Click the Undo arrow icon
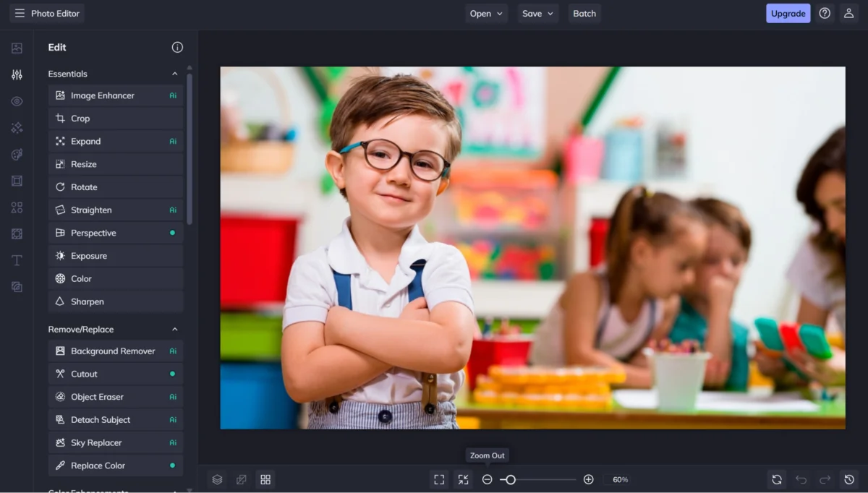This screenshot has width=868, height=493. [x=801, y=479]
